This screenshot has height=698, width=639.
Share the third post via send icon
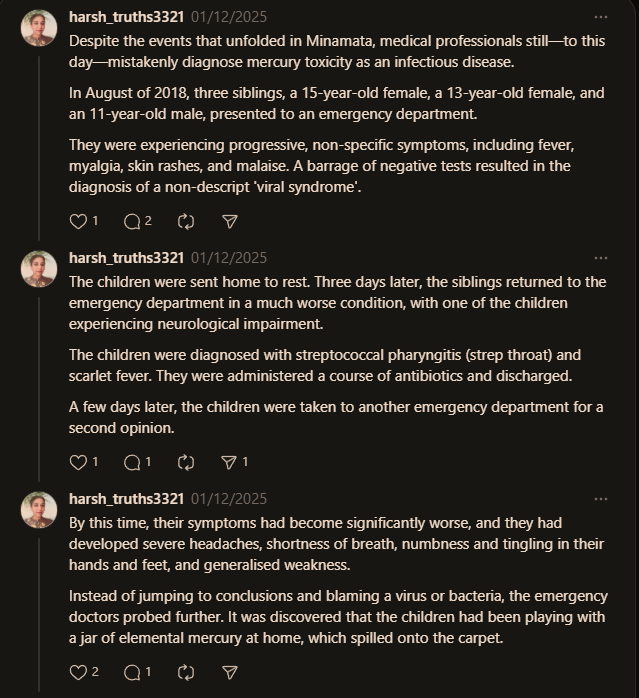[229, 672]
